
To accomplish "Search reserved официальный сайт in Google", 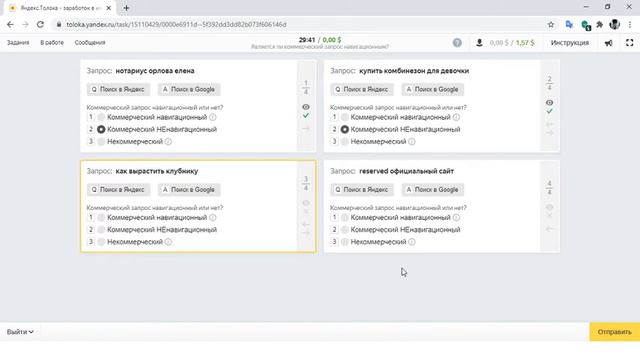I will [x=433, y=190].
